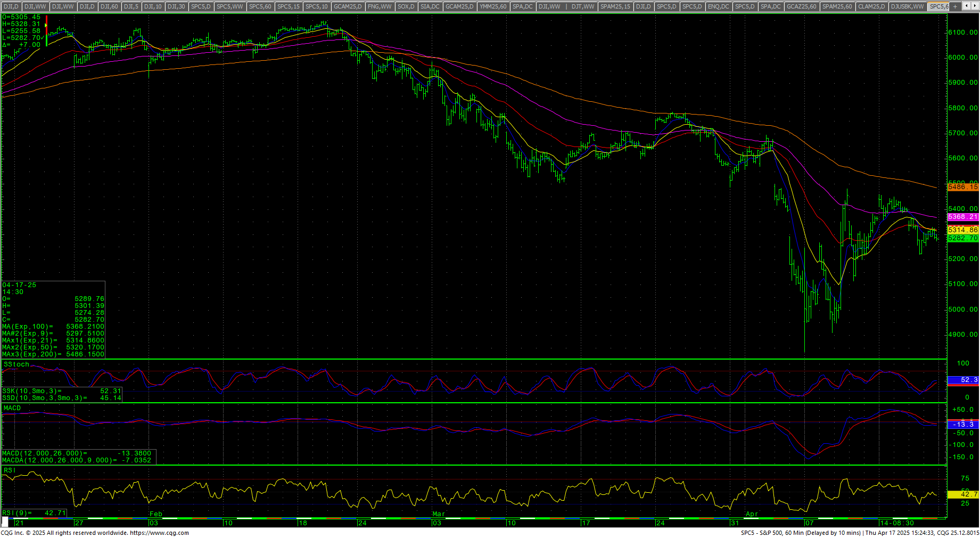Switch to the CLAM25,D tab

coord(872,6)
